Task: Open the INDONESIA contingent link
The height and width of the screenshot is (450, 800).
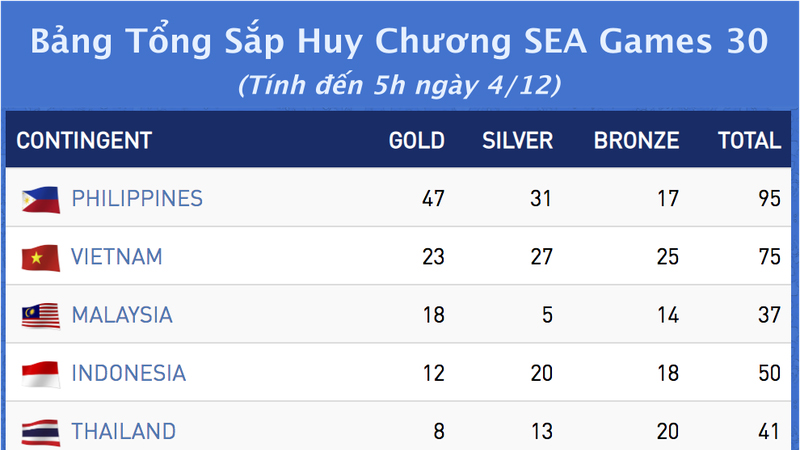Action: (129, 373)
